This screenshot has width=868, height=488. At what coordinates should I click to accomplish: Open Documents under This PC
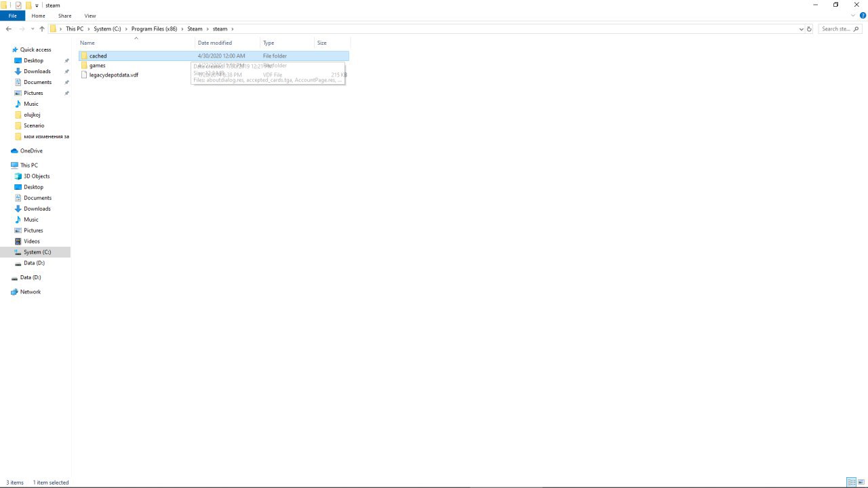(x=37, y=198)
